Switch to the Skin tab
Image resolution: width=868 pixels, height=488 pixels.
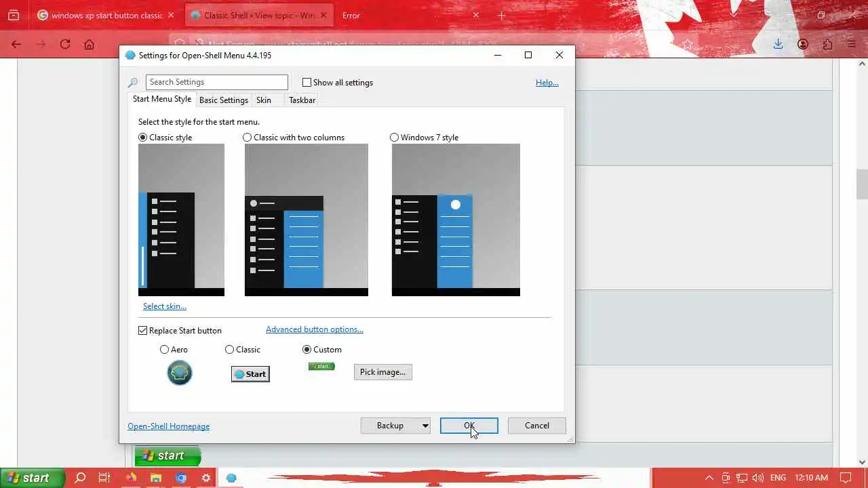click(264, 100)
